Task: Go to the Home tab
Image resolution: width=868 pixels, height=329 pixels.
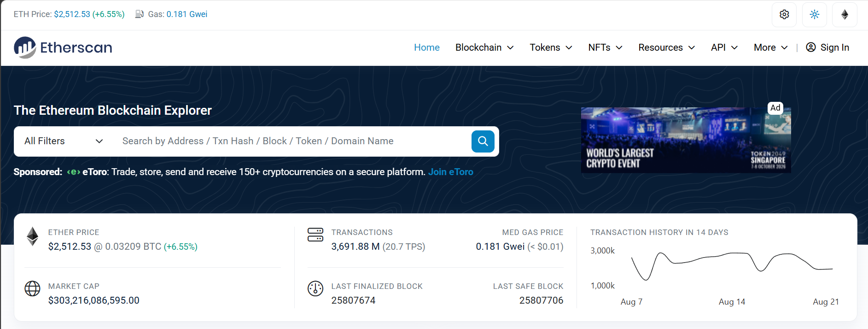Action: (426, 47)
